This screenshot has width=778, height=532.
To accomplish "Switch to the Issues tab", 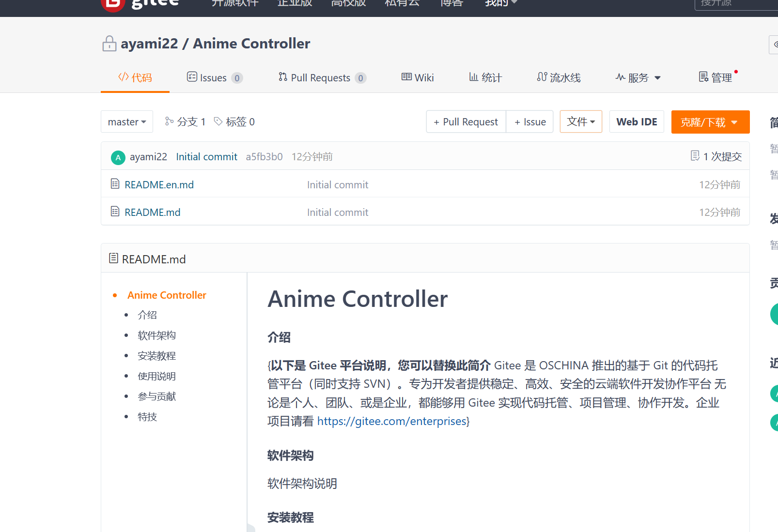I will point(214,78).
